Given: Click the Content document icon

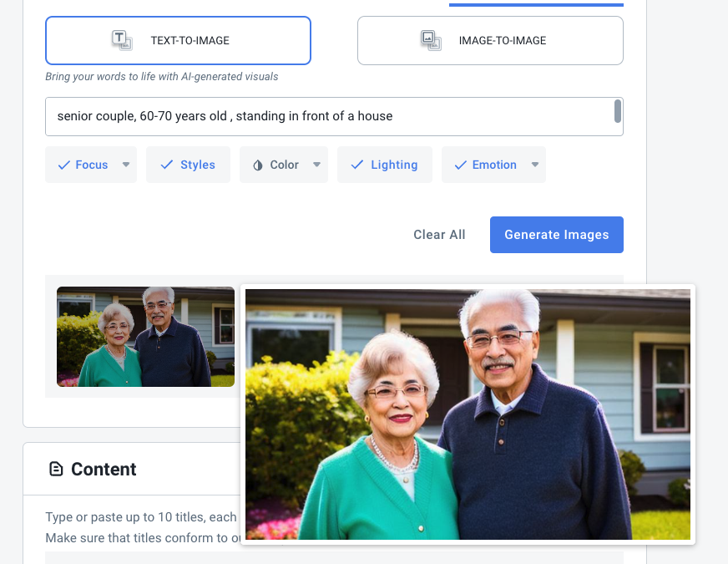Looking at the screenshot, I should [x=56, y=470].
